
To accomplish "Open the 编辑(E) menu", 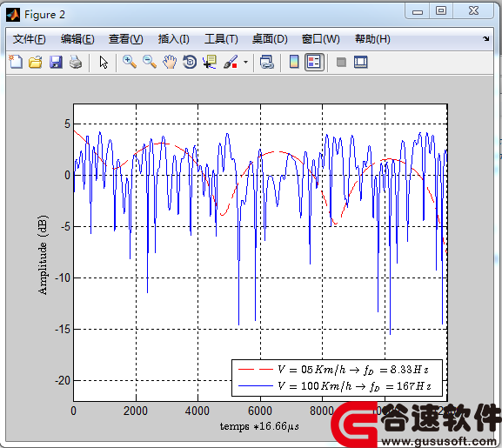I will pos(77,39).
